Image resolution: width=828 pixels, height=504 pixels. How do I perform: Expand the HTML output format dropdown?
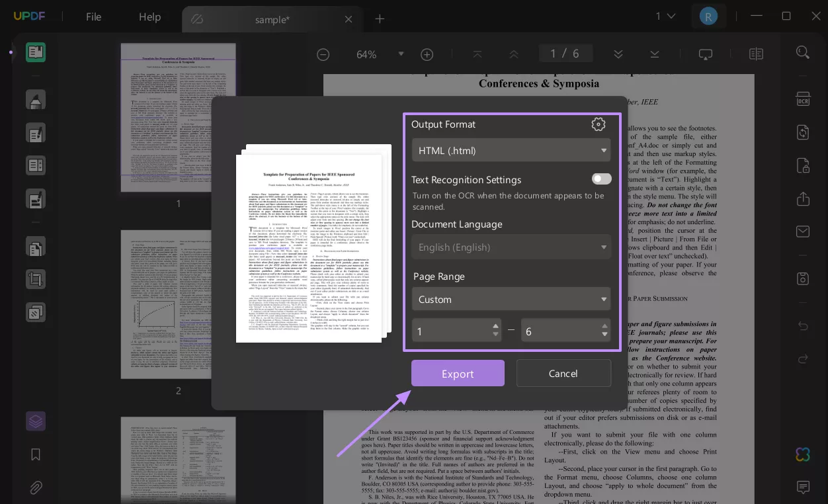pyautogui.click(x=511, y=150)
